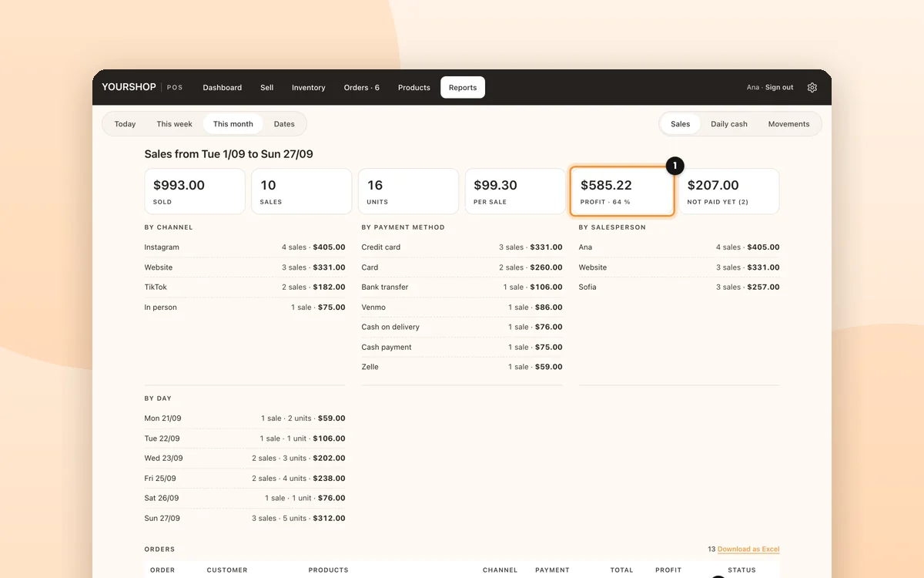The image size is (924, 578).
Task: Filter report by Today
Action: tap(126, 124)
